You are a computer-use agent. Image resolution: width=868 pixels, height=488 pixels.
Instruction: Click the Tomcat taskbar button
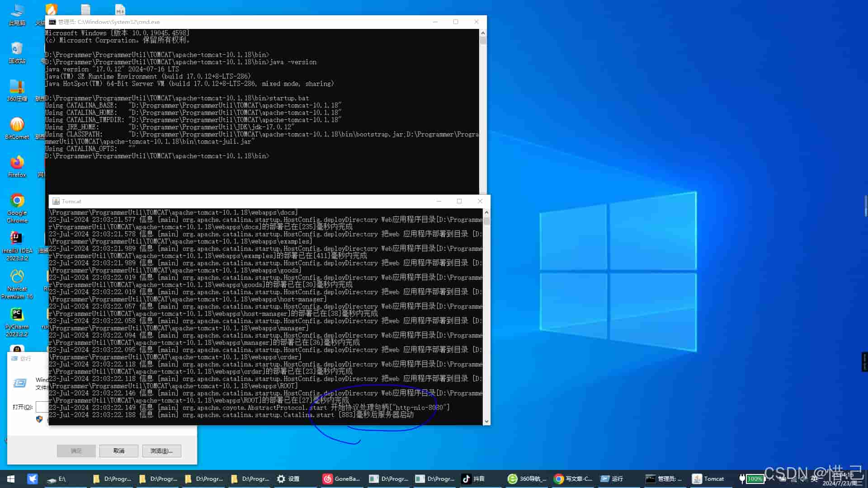click(708, 479)
